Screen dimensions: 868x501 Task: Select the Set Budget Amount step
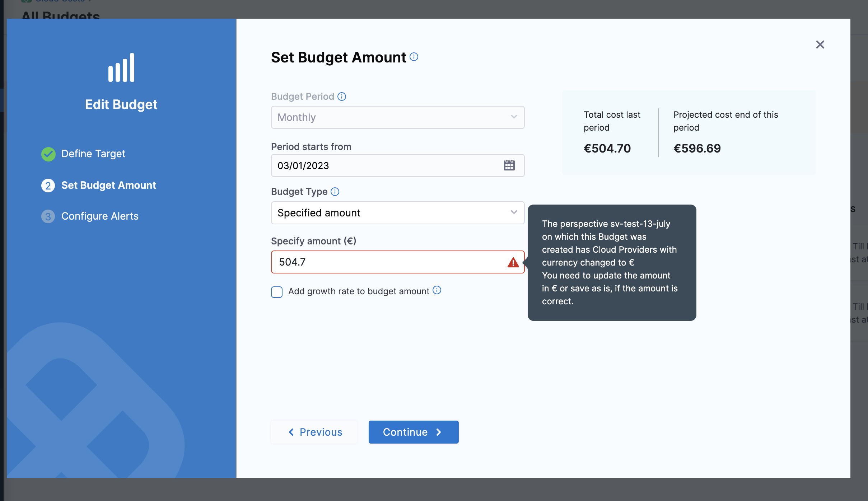pyautogui.click(x=108, y=186)
